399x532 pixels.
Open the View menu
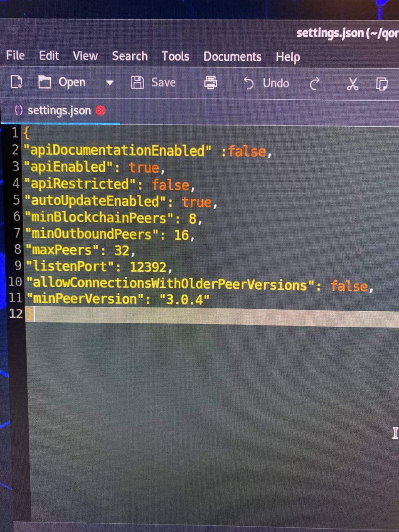click(85, 56)
